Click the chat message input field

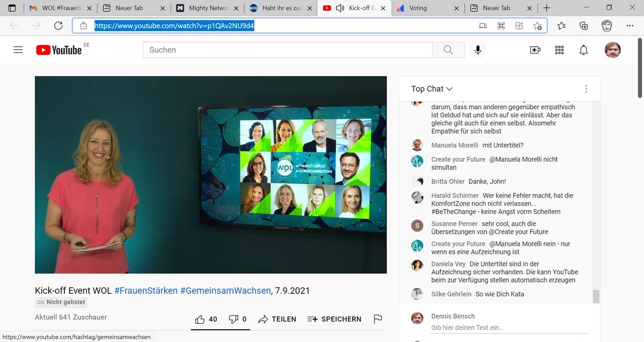point(509,328)
